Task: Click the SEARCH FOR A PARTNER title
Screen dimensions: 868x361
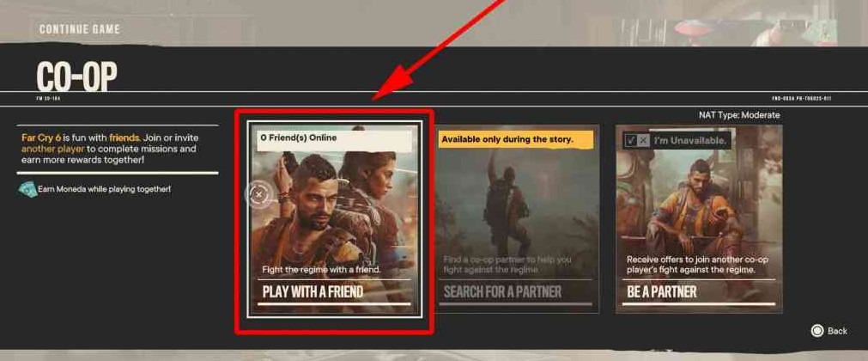Action: point(502,291)
